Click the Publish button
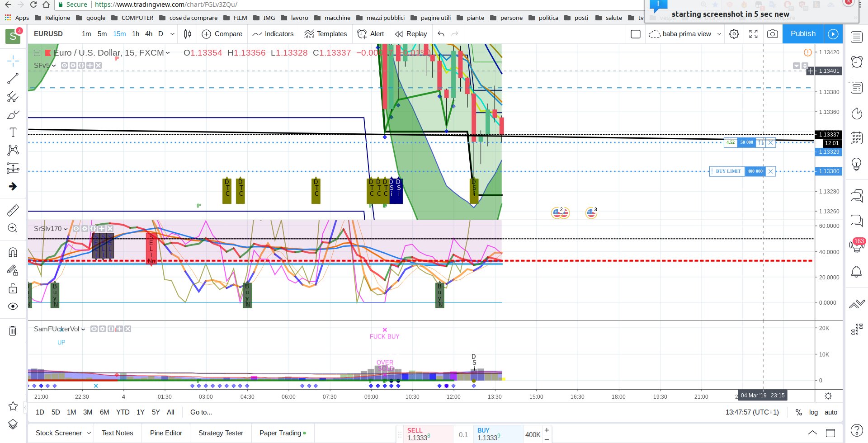Image resolution: width=868 pixels, height=443 pixels. point(803,34)
